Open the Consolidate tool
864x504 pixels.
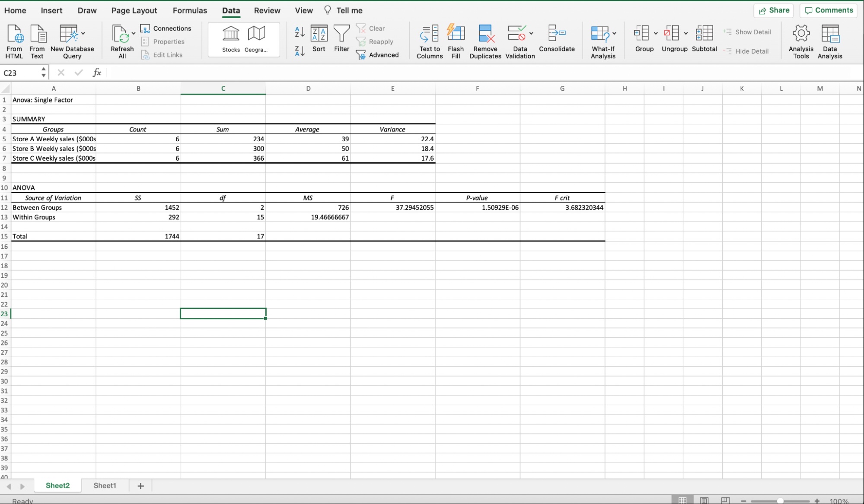pyautogui.click(x=557, y=38)
